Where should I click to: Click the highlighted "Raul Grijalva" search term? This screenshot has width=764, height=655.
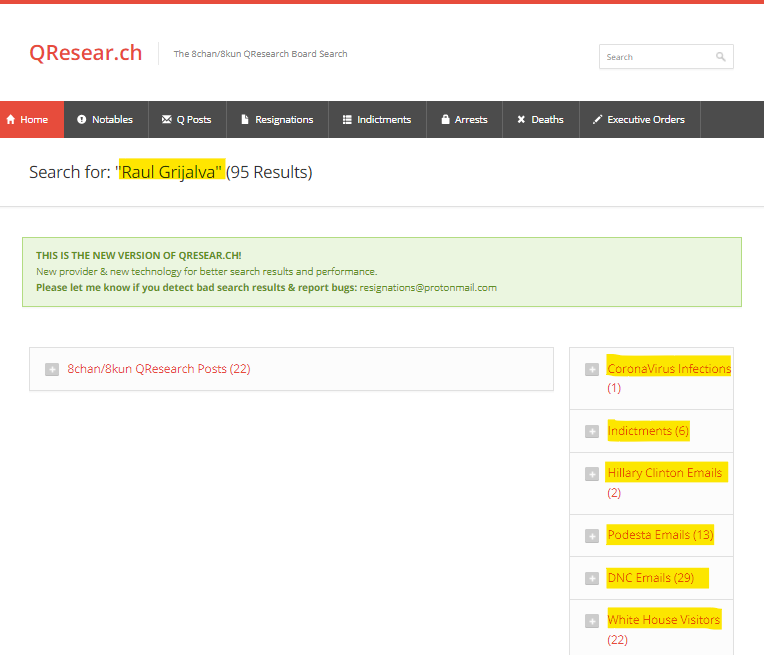tap(171, 172)
